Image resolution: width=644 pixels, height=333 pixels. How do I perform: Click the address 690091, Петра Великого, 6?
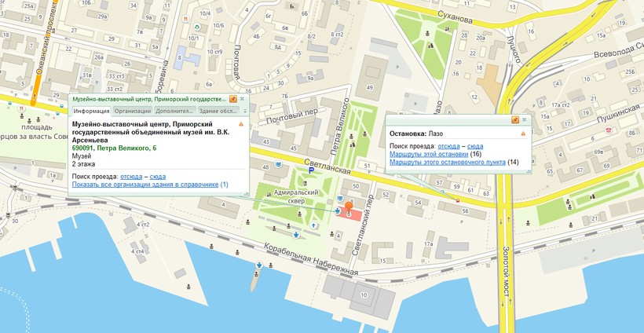pyautogui.click(x=114, y=148)
